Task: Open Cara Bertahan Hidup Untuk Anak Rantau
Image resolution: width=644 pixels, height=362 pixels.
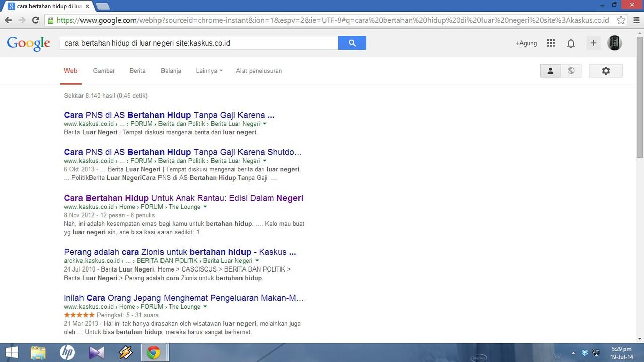Action: click(184, 198)
